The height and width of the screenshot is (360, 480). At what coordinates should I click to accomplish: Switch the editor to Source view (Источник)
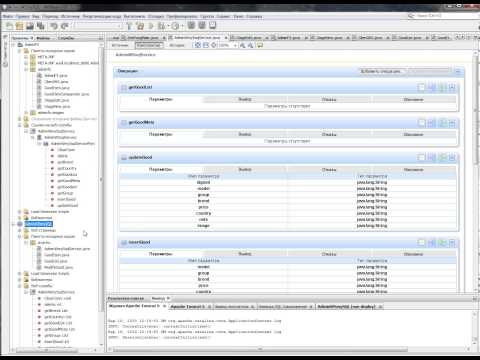coord(120,45)
